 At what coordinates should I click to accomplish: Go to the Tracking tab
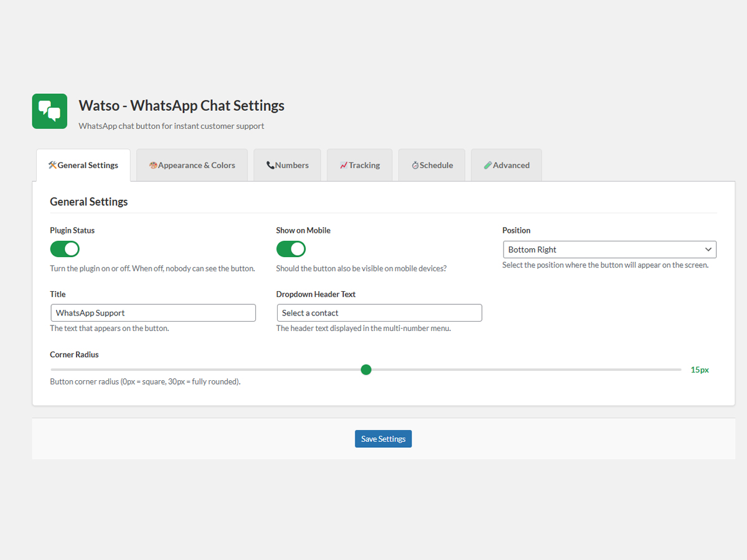[360, 165]
